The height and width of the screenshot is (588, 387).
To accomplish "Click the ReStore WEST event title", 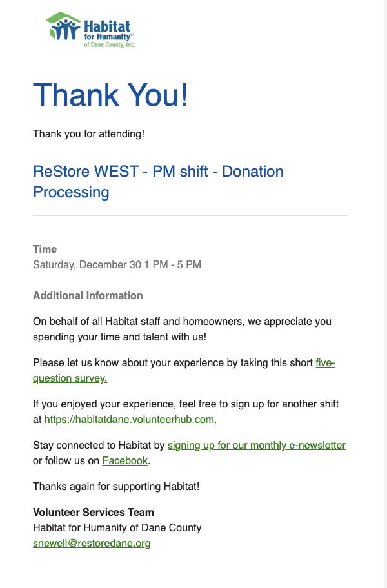I will (x=158, y=182).
